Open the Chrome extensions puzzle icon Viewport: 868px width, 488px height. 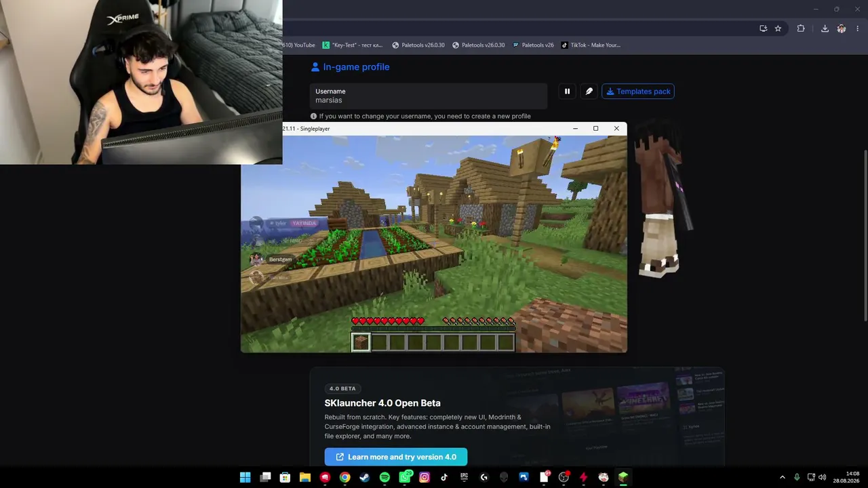tap(801, 28)
